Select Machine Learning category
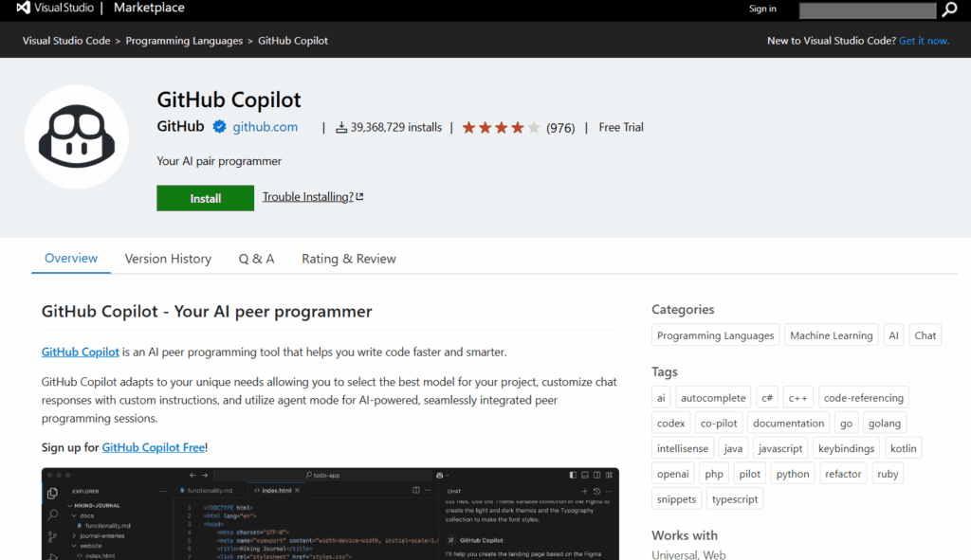This screenshot has height=560, width=971. [831, 335]
